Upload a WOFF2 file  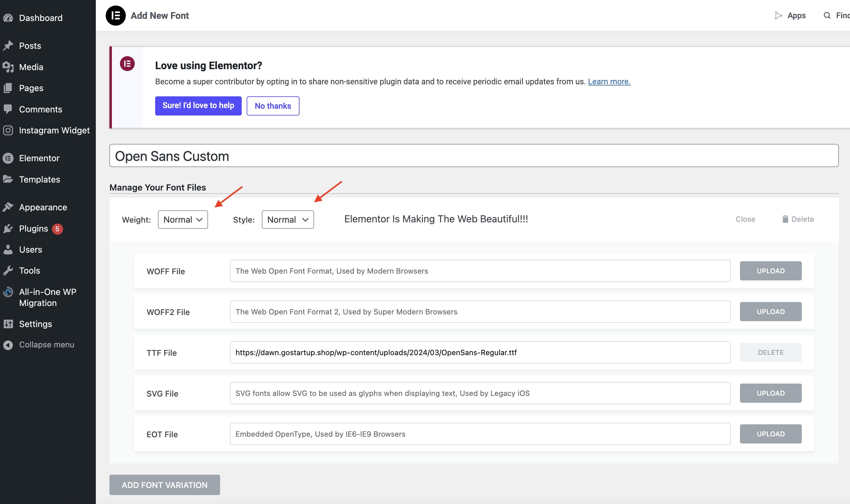point(771,311)
